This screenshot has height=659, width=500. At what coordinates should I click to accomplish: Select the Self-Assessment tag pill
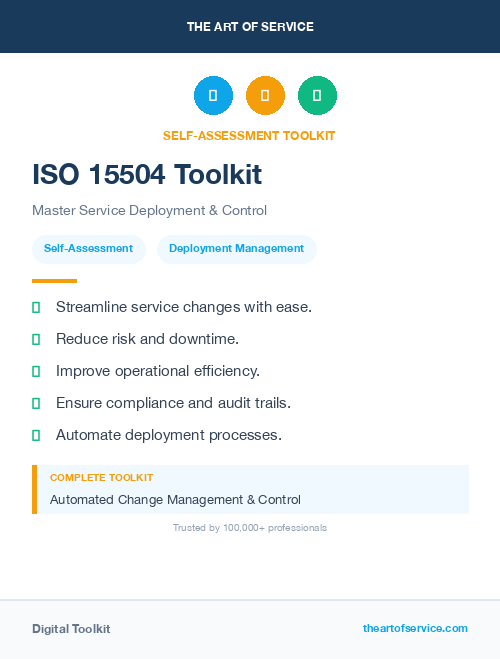click(x=89, y=249)
